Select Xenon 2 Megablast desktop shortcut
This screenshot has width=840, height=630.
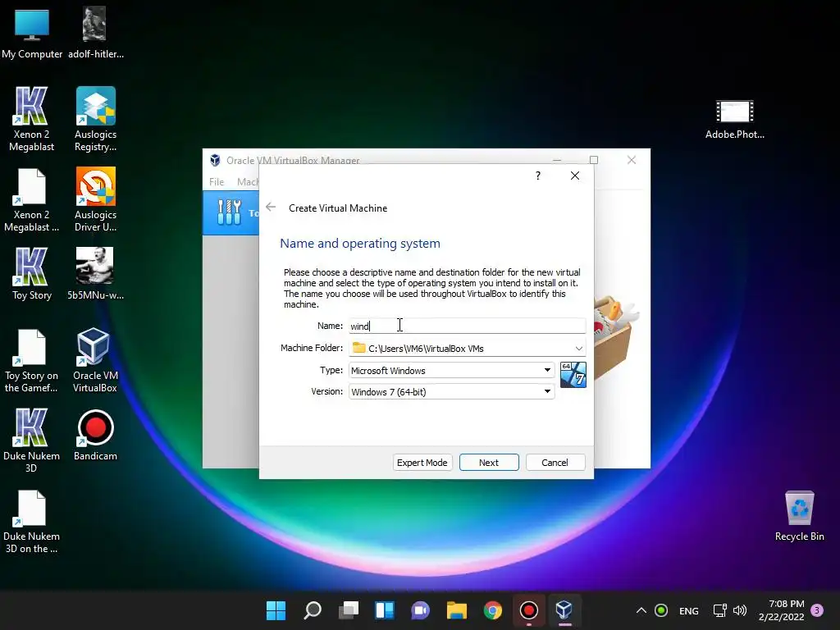[x=32, y=119]
